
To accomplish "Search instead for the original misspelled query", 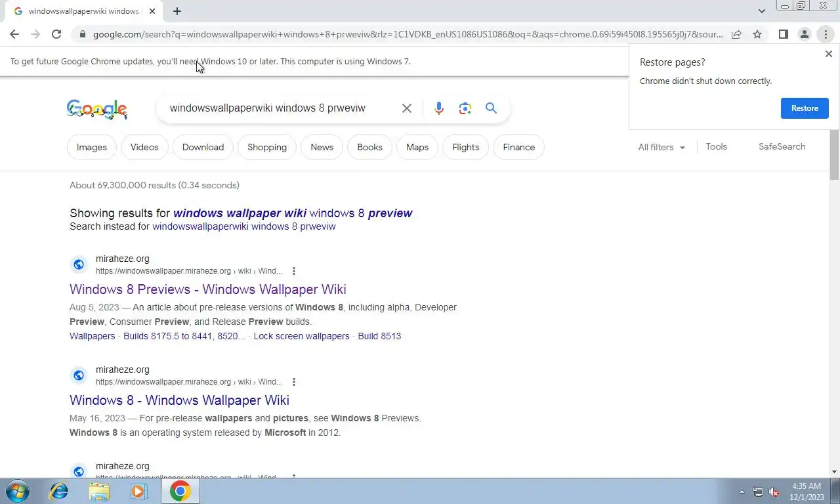I will pos(244,226).
